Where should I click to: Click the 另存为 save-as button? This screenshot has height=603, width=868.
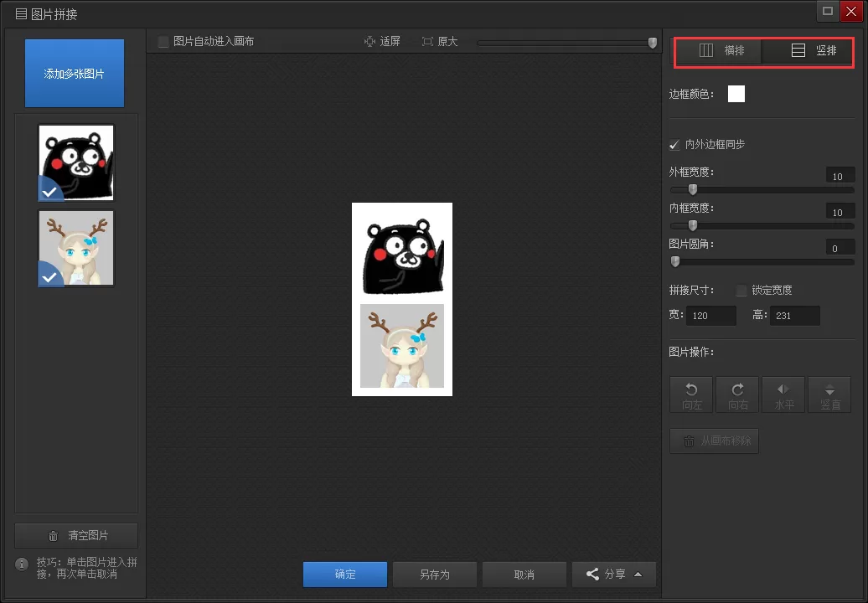tap(435, 575)
